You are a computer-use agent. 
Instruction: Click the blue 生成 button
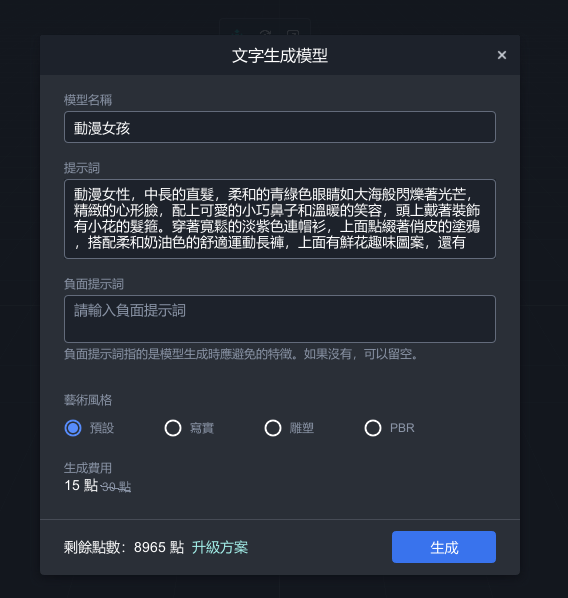[444, 547]
